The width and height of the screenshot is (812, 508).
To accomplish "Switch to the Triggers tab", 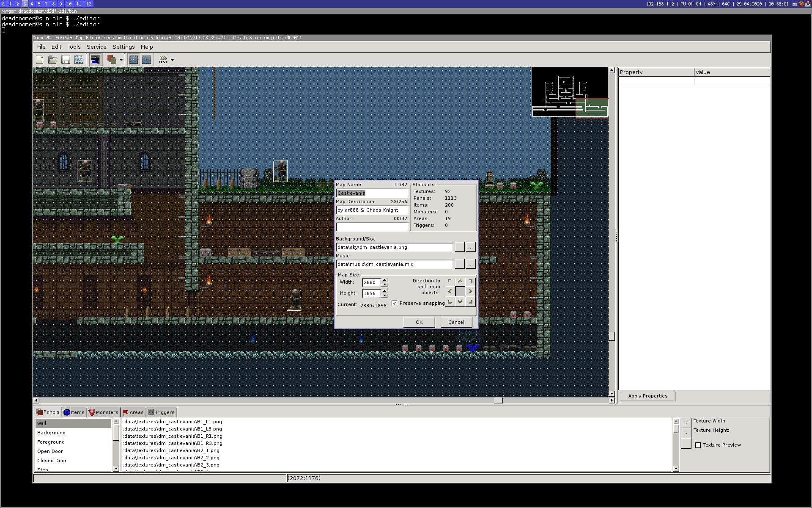I will [161, 412].
